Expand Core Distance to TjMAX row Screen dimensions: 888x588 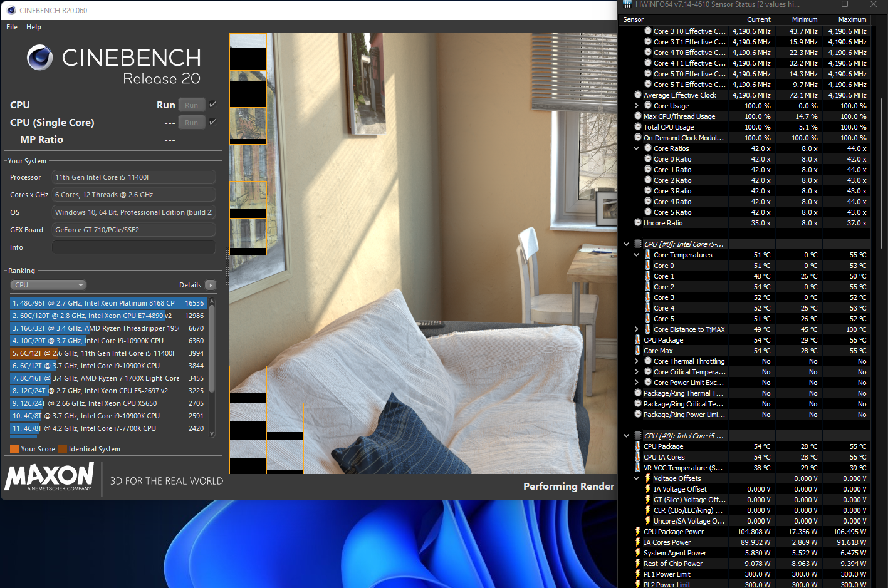pyautogui.click(x=637, y=329)
